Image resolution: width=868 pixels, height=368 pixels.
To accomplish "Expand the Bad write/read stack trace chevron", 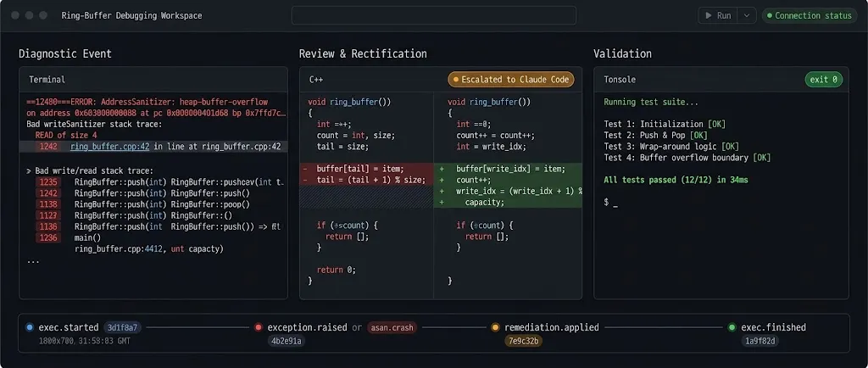I will tap(28, 171).
